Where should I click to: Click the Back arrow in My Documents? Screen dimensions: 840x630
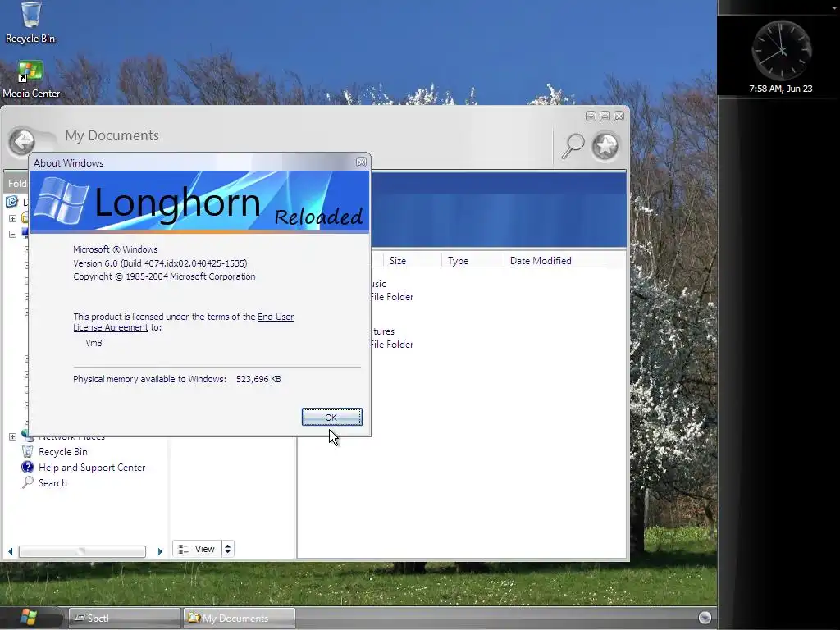(x=22, y=142)
